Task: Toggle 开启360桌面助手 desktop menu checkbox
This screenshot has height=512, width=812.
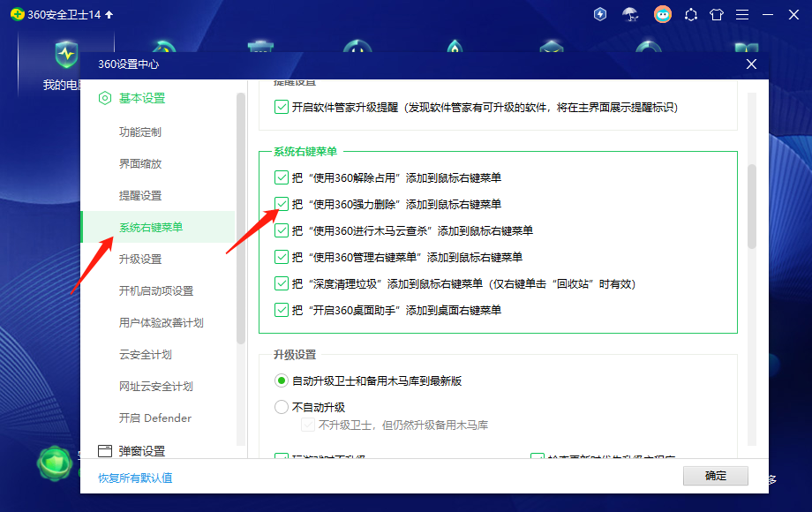Action: click(x=282, y=310)
